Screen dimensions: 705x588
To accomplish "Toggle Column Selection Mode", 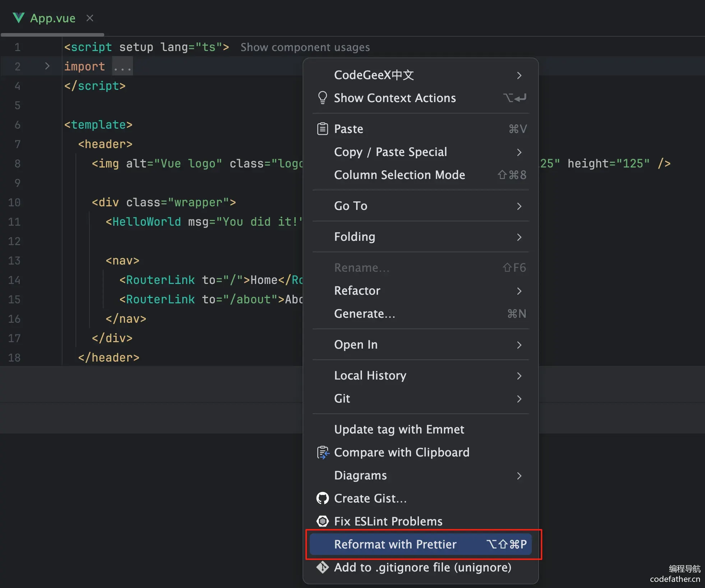I will (x=421, y=175).
